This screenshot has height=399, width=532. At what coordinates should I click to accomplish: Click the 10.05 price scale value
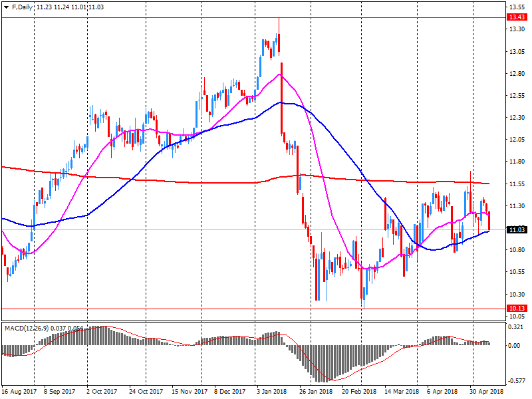click(517, 317)
